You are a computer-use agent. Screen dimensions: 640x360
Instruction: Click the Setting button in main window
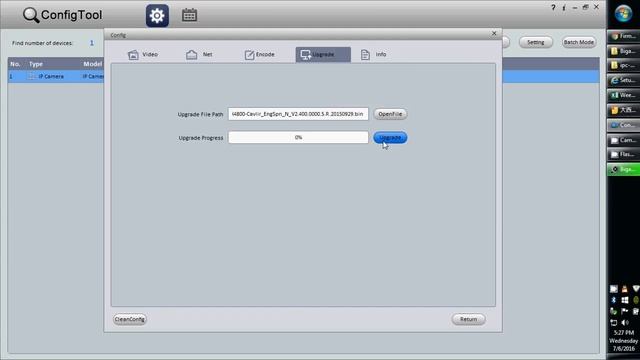coord(536,42)
